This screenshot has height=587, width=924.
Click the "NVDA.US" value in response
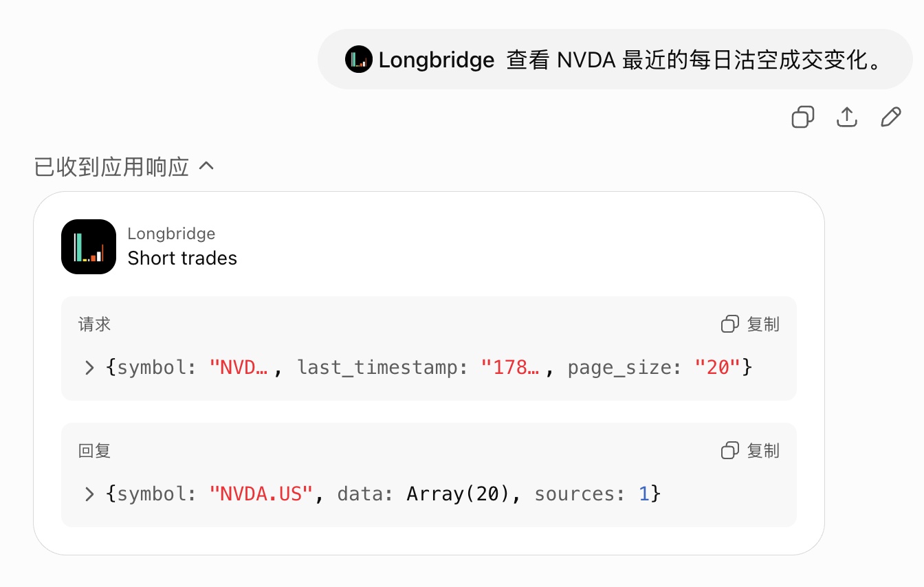[261, 494]
